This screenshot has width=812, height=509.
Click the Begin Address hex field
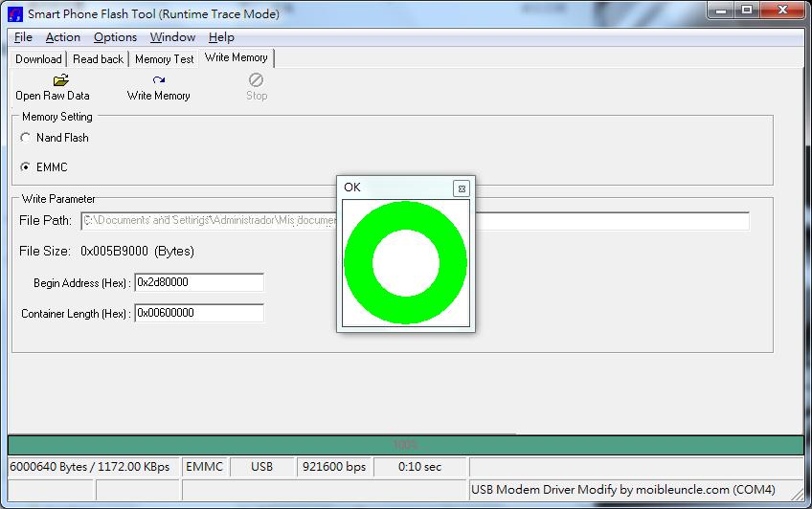click(x=199, y=282)
